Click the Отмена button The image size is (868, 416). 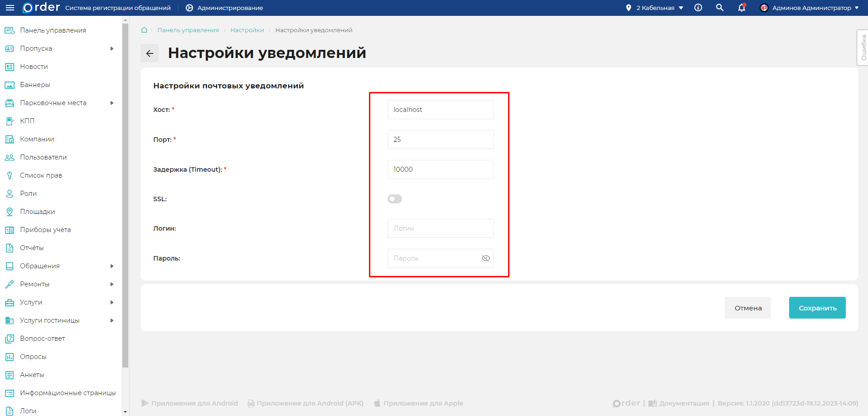point(747,308)
